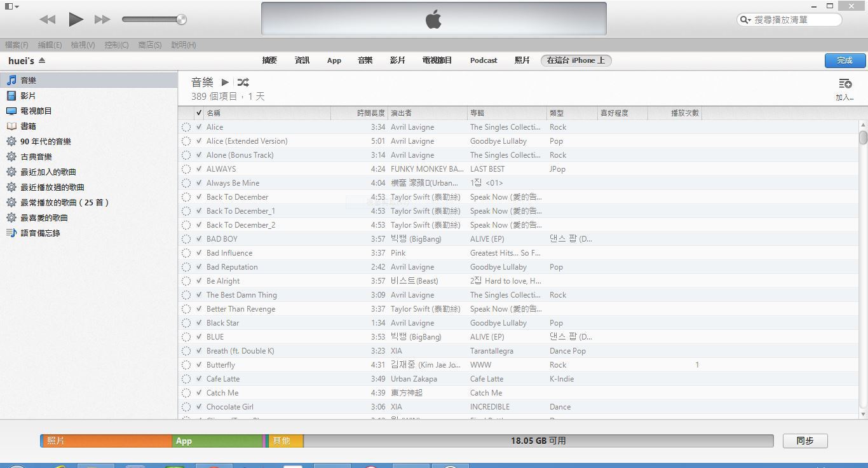This screenshot has width=868, height=468.
Task: Toggle the check-all box in the column header
Action: point(199,113)
